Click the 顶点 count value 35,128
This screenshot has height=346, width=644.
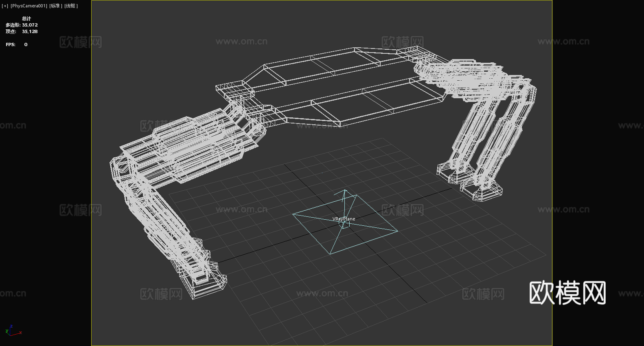click(x=30, y=31)
